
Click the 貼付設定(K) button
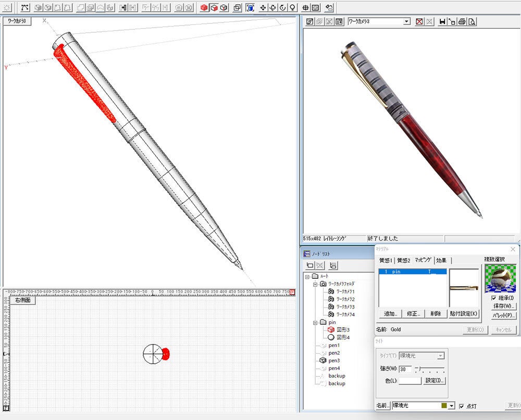[464, 314]
